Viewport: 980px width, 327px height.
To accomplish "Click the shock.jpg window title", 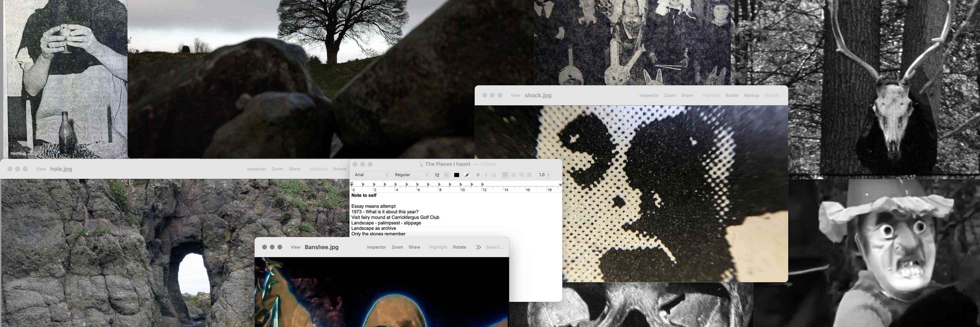I will (538, 95).
